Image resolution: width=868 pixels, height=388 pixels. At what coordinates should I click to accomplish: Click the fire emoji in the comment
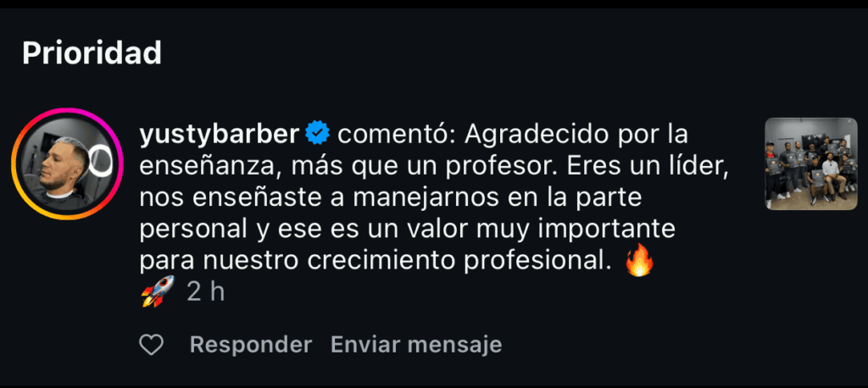point(639,260)
